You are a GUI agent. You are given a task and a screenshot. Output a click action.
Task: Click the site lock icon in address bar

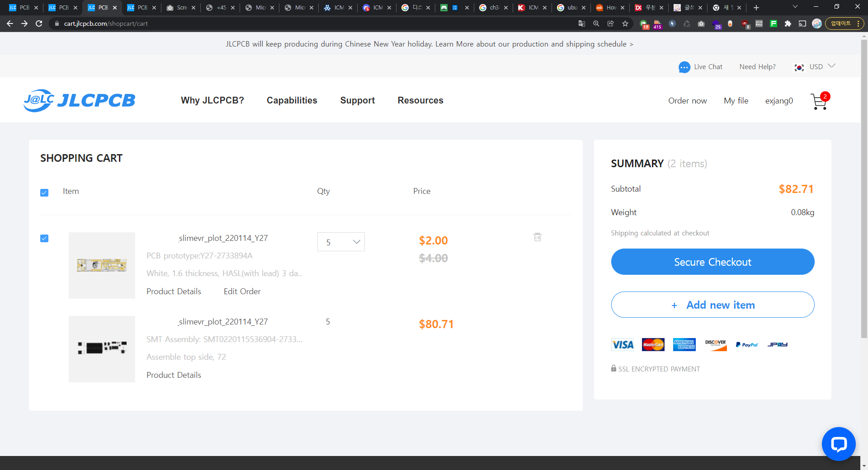click(57, 23)
